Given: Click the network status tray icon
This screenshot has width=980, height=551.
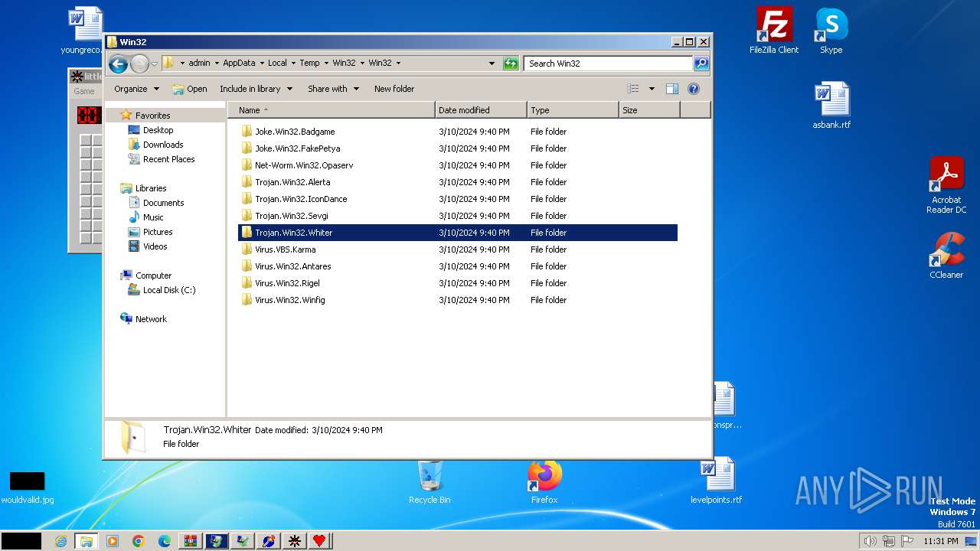Looking at the screenshot, I should (x=888, y=541).
